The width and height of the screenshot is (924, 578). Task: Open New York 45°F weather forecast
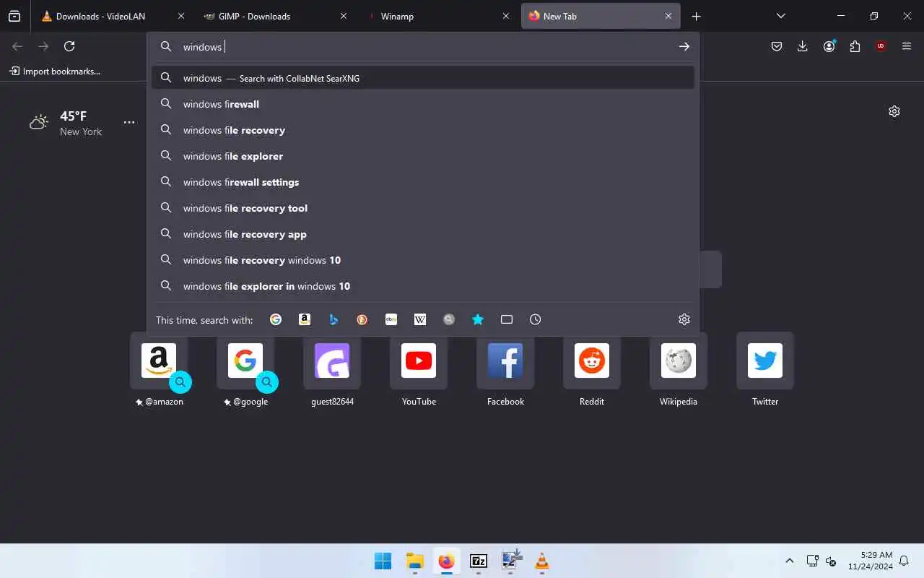pos(66,123)
